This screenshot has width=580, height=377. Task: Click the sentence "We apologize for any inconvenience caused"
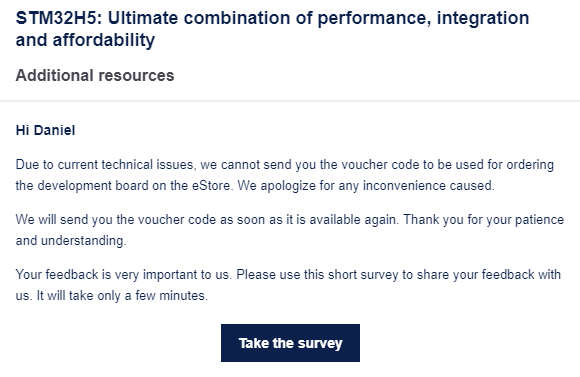coord(366,185)
